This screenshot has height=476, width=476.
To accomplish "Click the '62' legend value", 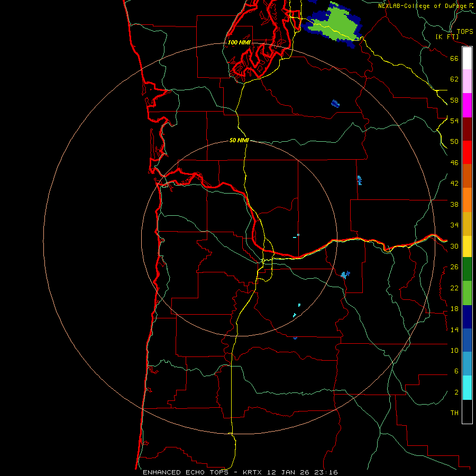I will pyautogui.click(x=454, y=79).
